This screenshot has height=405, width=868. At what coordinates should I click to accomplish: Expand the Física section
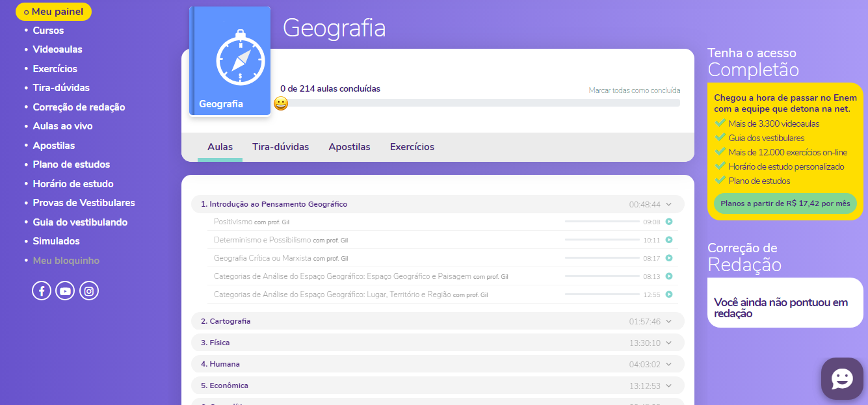669,343
